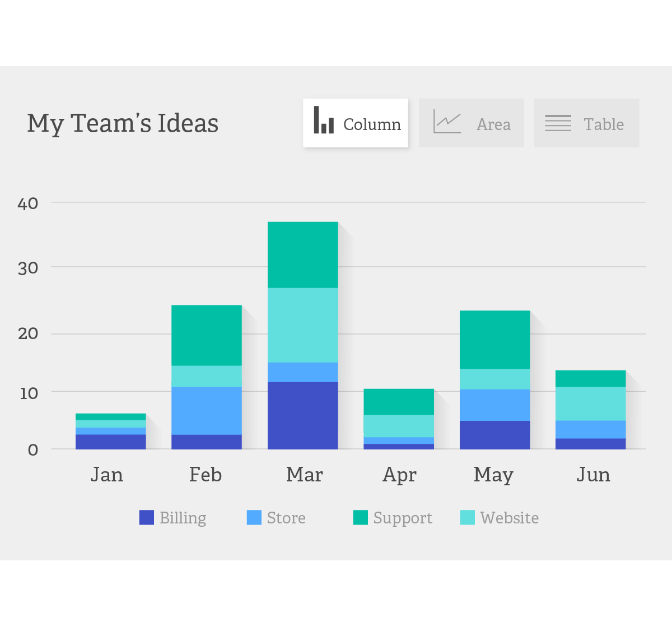The image size is (672, 617).
Task: Select the June Website bar segment
Action: coord(591,403)
